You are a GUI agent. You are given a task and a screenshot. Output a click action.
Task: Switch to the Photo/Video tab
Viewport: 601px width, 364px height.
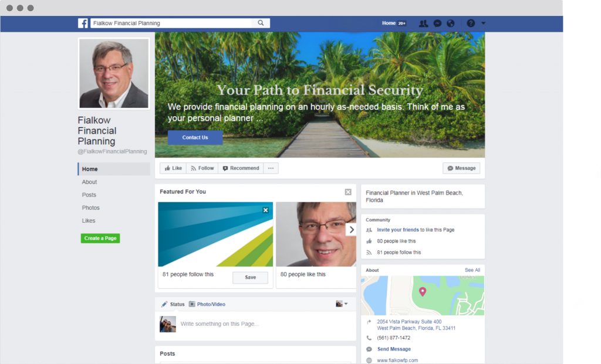[x=207, y=304]
